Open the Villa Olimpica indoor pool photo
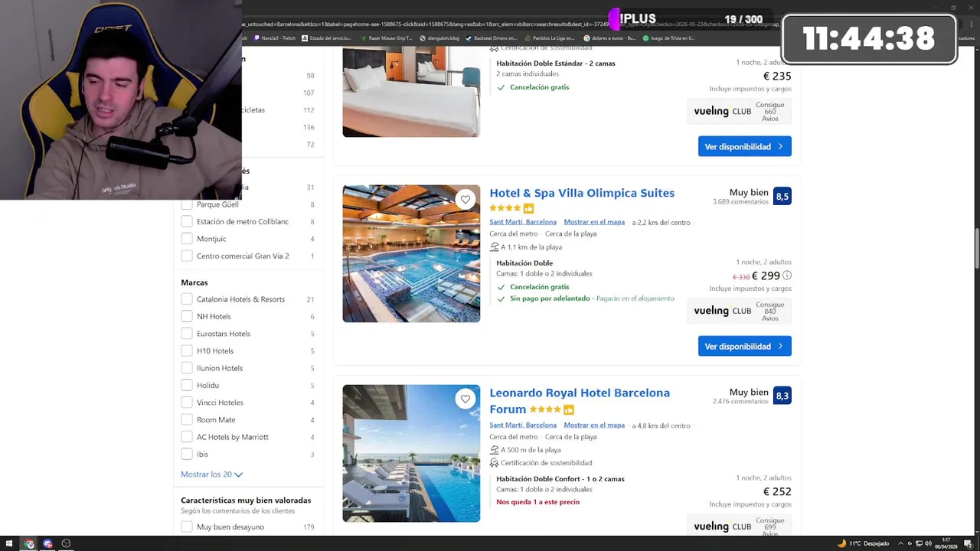Screen dimensions: 980x551 (x=411, y=253)
